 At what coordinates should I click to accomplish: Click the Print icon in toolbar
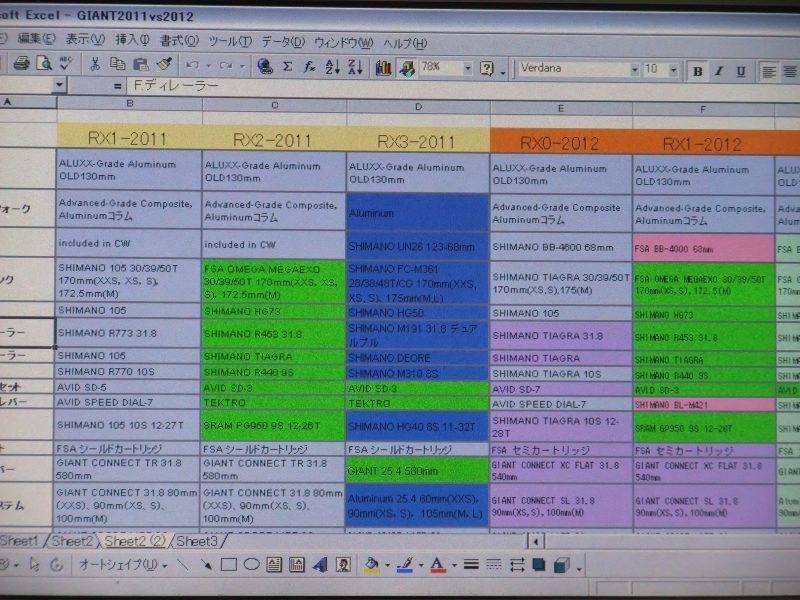(x=21, y=63)
